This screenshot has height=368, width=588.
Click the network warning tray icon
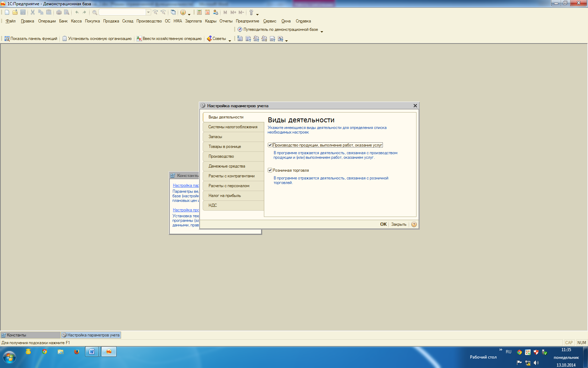(x=528, y=363)
